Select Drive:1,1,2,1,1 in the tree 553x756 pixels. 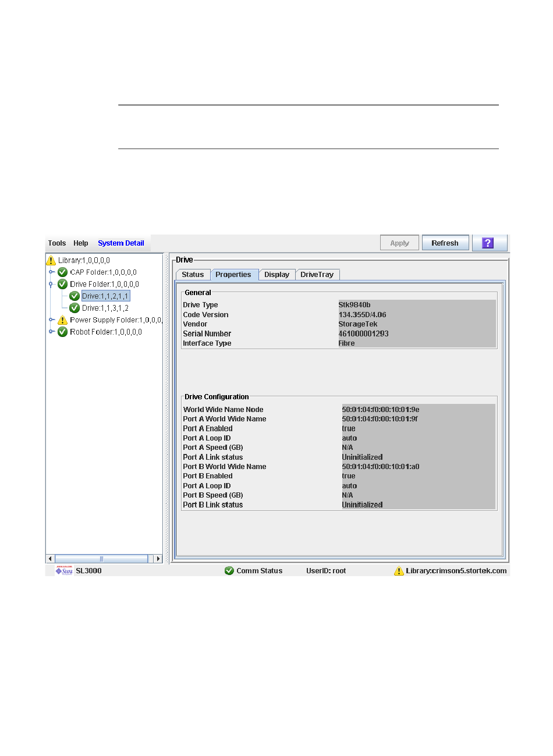coord(105,296)
